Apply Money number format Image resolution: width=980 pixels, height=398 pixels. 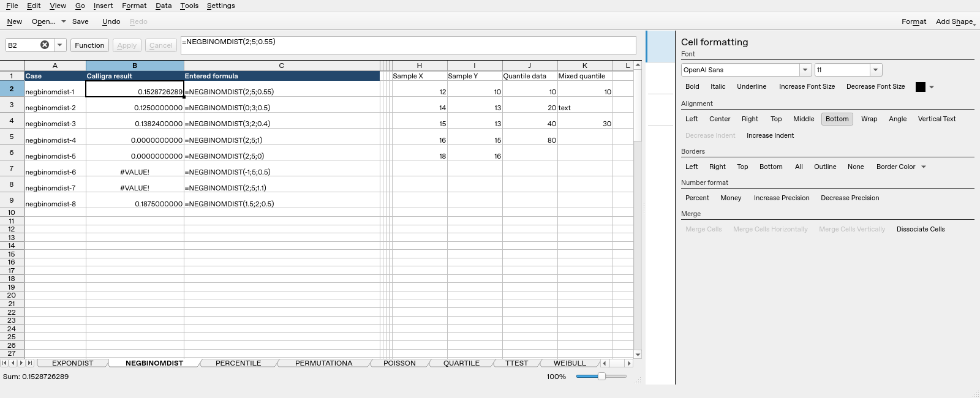[731, 198]
